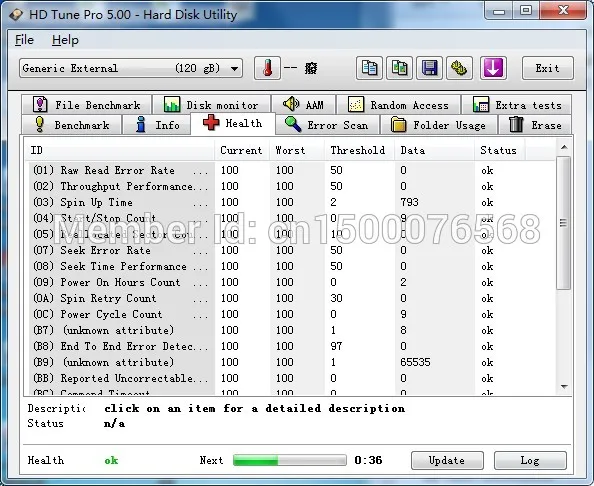Image resolution: width=594 pixels, height=486 pixels.
Task: Switch to the Disk monitor tab
Action: pyautogui.click(x=211, y=105)
